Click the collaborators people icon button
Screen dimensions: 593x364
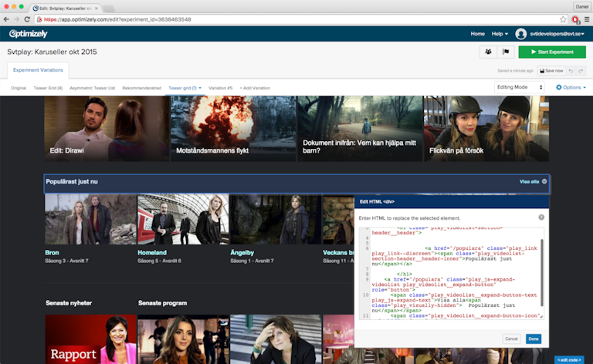coord(488,52)
